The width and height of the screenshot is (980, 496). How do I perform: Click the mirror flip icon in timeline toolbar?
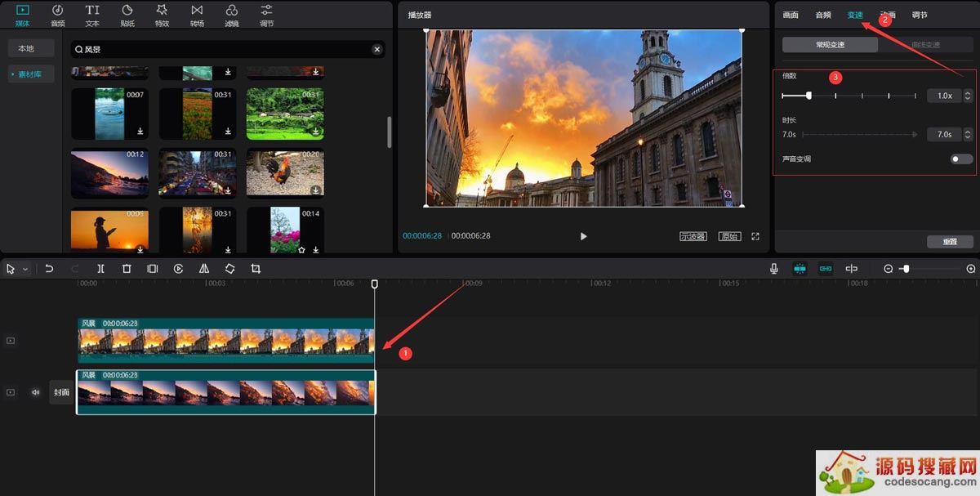(x=204, y=269)
